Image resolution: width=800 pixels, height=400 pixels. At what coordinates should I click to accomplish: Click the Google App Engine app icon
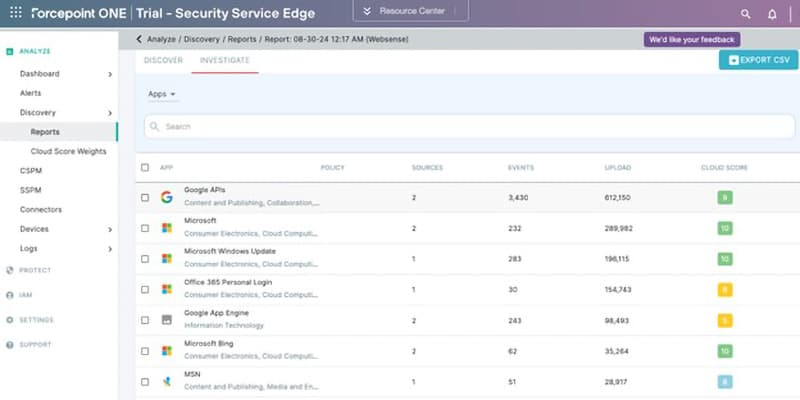[167, 320]
